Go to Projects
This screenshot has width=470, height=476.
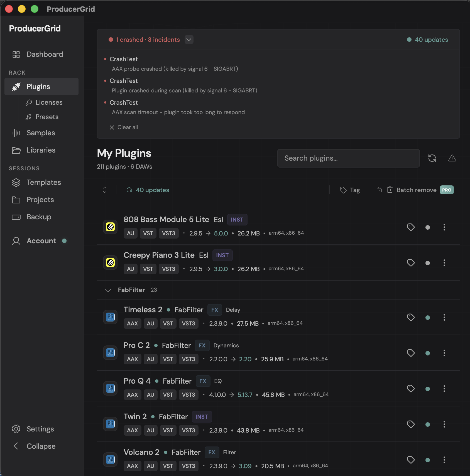pyautogui.click(x=41, y=200)
